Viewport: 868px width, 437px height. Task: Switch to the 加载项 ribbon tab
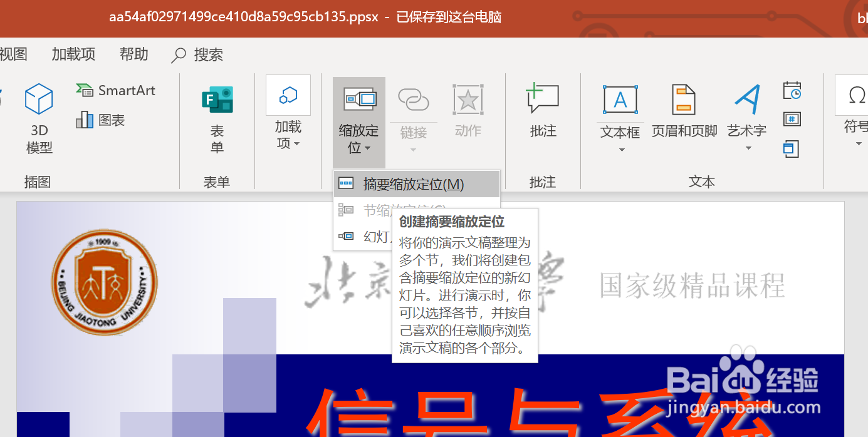pos(73,54)
